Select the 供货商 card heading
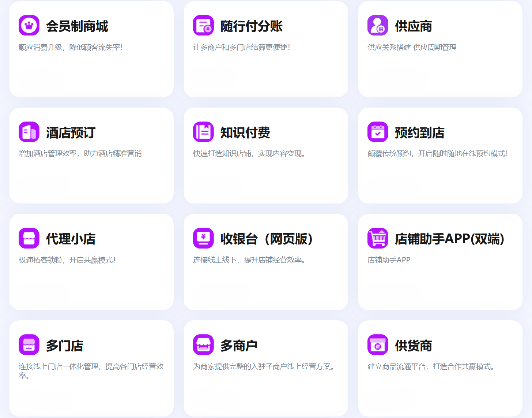The width and height of the screenshot is (532, 418). (414, 346)
